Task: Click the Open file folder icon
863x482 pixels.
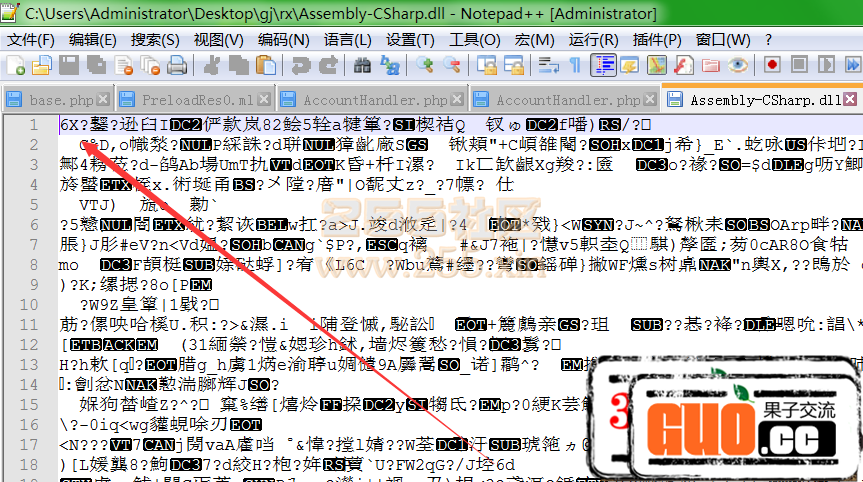Action: [x=40, y=65]
